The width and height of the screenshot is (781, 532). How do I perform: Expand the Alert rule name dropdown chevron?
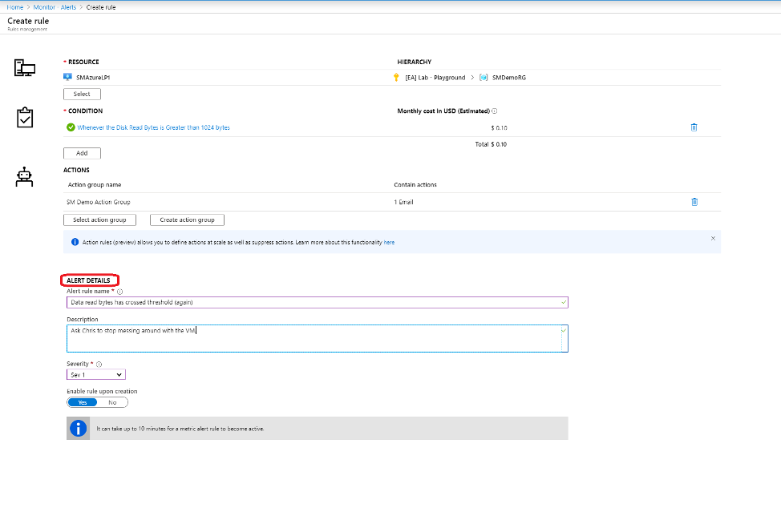562,302
